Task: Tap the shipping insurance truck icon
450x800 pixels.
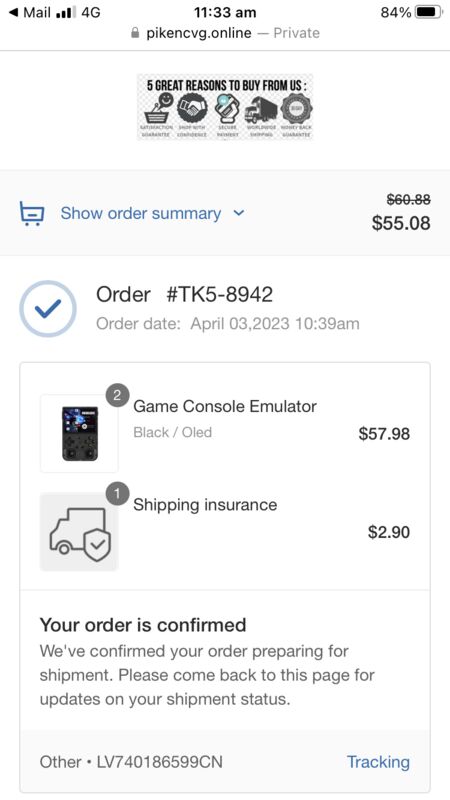Action: (x=79, y=532)
